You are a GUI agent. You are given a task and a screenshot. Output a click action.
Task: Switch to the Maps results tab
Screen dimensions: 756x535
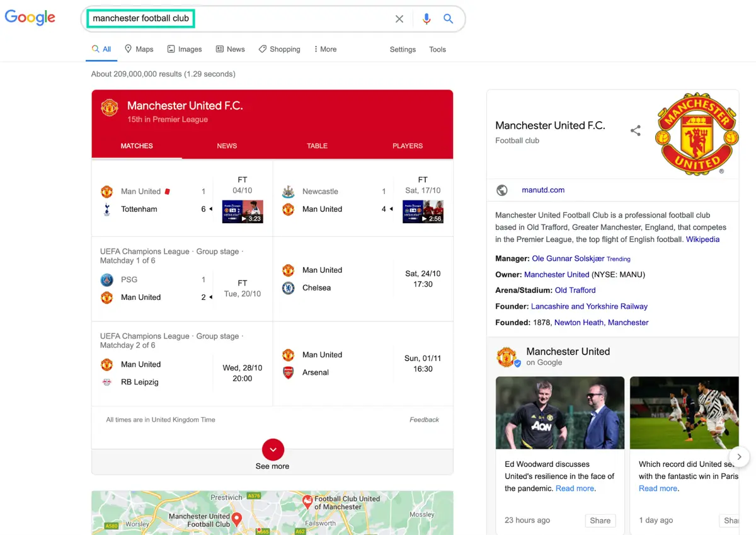(139, 49)
